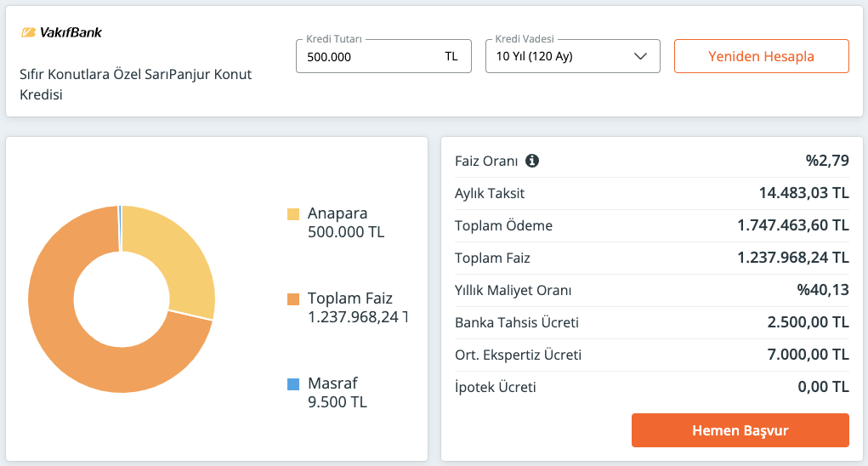Click the Anapara 500.000 TL legend label
Image resolution: width=868 pixels, height=466 pixels.
(x=345, y=223)
